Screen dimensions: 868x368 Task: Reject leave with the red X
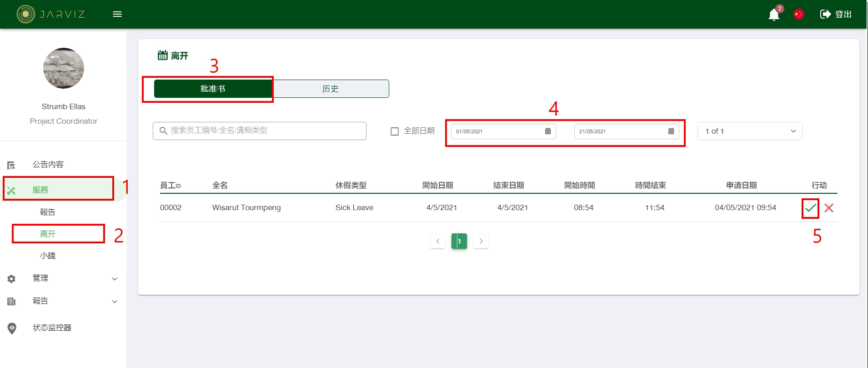(829, 208)
